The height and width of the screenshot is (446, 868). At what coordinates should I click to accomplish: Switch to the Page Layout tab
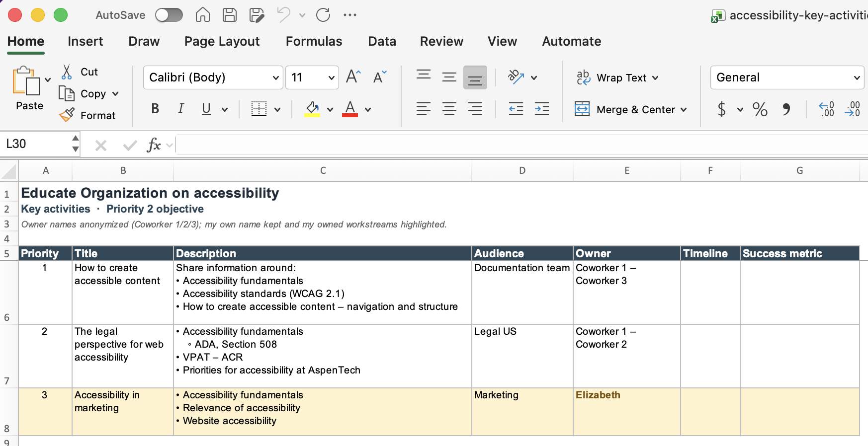(222, 41)
